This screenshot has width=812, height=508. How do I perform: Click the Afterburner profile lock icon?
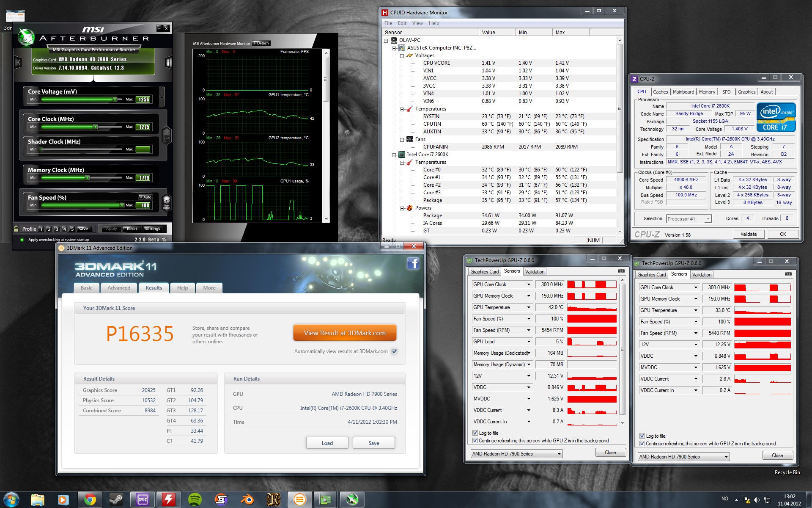16,229
